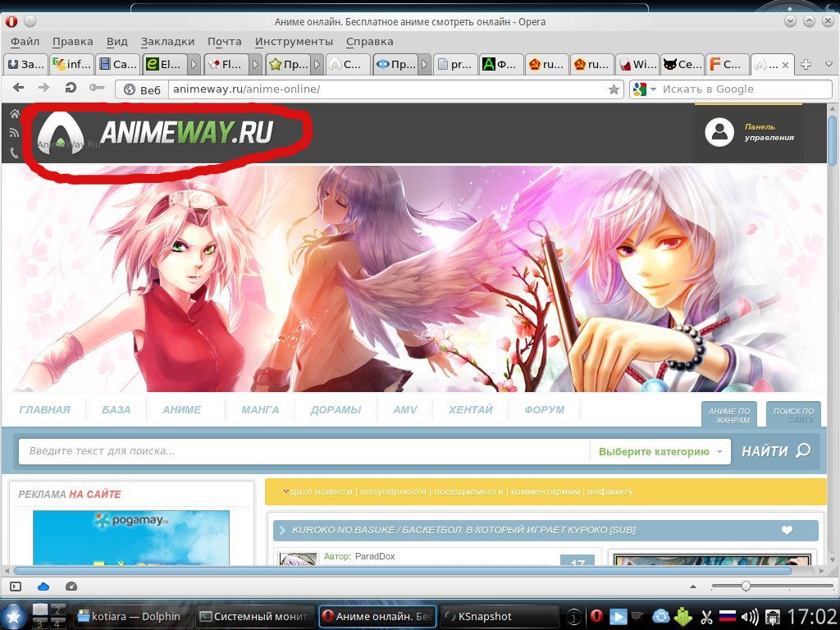Click the animeway.ru address bar

pos(388,89)
